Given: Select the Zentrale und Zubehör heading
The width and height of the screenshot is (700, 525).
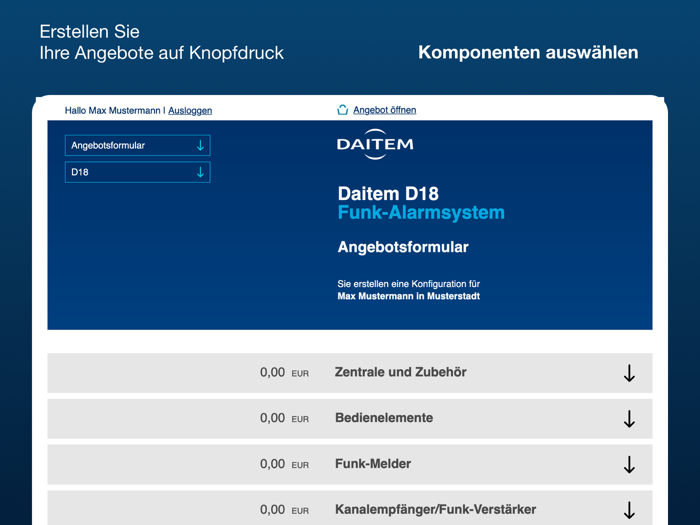Looking at the screenshot, I should coord(400,372).
